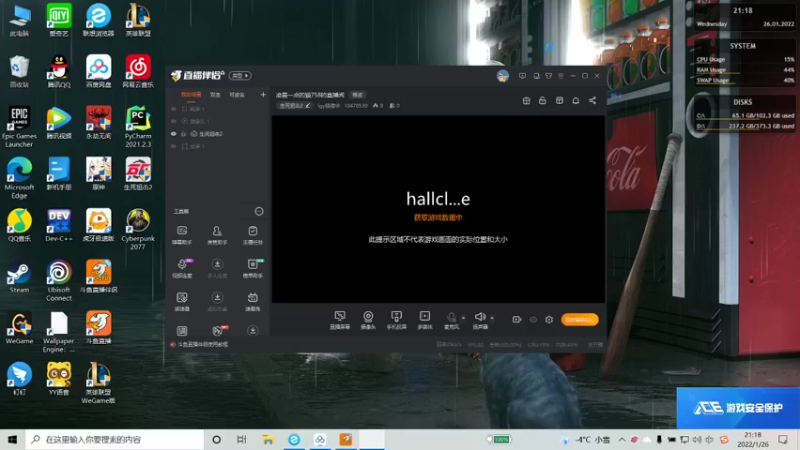Open the hamburger menu in the title bar
Image resolution: width=800 pixels, height=450 pixels.
click(561, 76)
